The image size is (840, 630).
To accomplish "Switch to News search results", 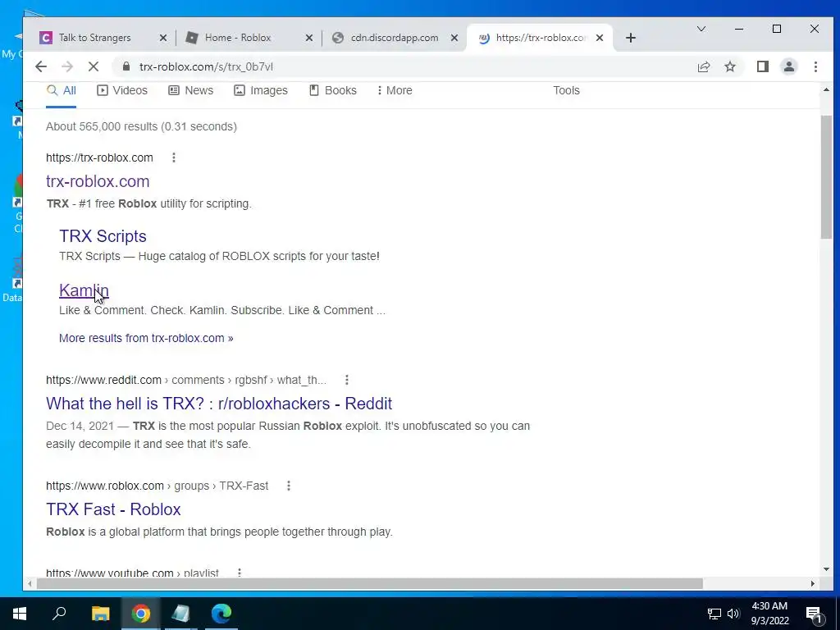I will coord(190,90).
